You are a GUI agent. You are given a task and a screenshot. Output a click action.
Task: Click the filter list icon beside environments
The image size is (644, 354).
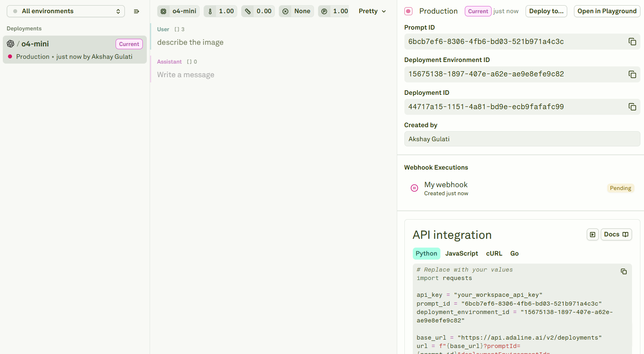pos(136,11)
